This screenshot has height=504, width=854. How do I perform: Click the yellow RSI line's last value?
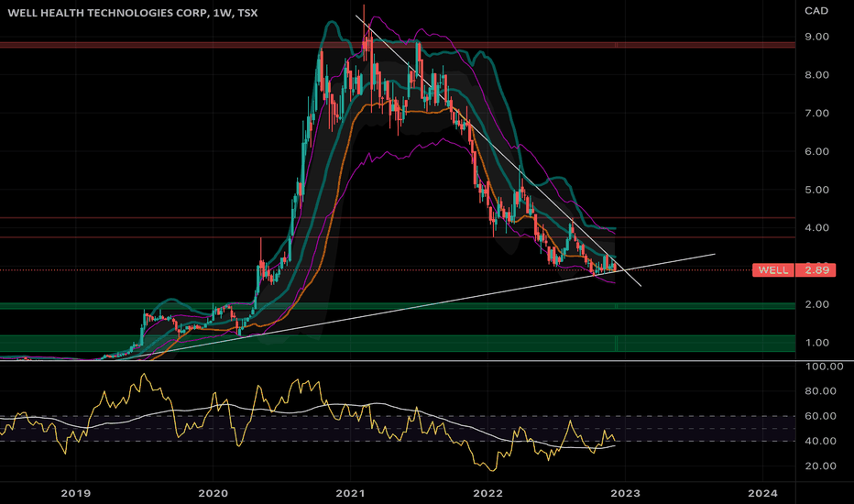click(x=615, y=440)
